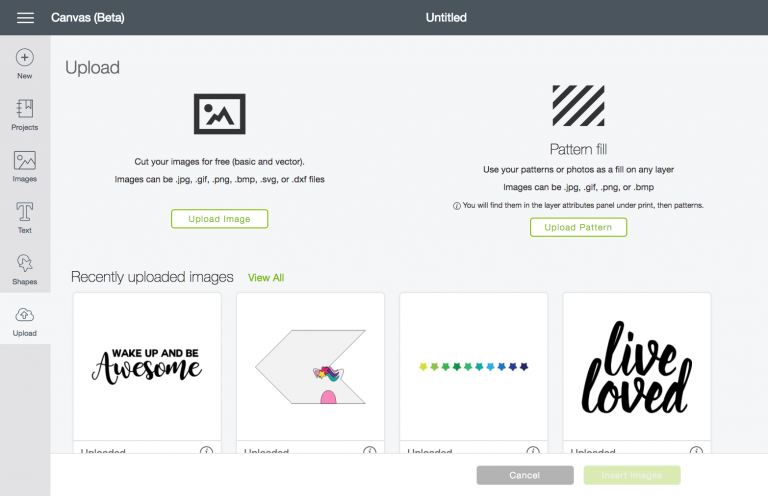Show info for the stars image
This screenshot has width=768, height=496.
(x=533, y=450)
